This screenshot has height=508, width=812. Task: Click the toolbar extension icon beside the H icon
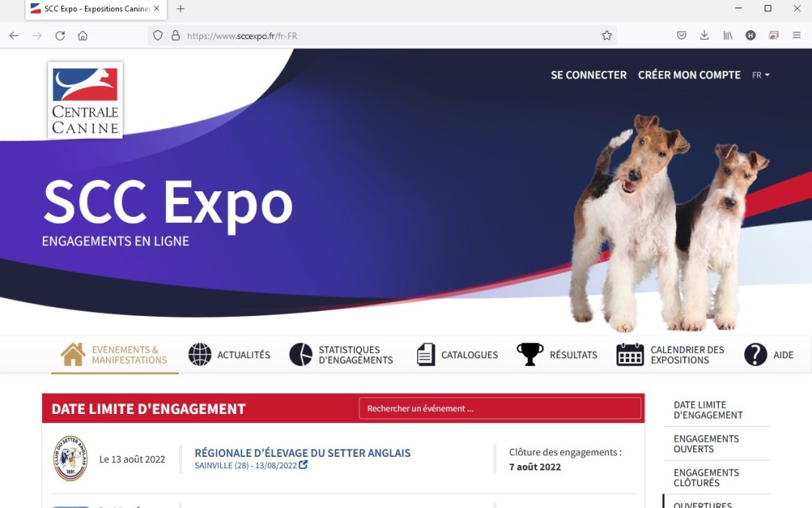(774, 35)
